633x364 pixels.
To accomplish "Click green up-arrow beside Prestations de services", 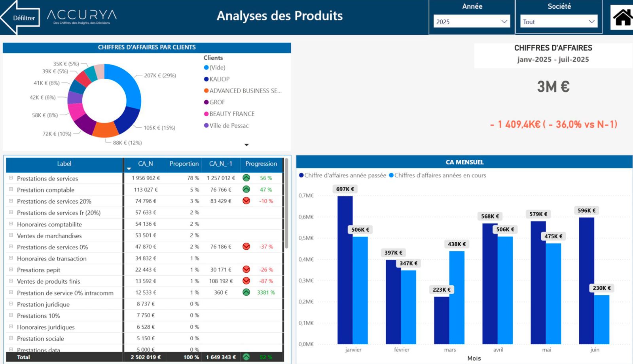I will pyautogui.click(x=246, y=178).
